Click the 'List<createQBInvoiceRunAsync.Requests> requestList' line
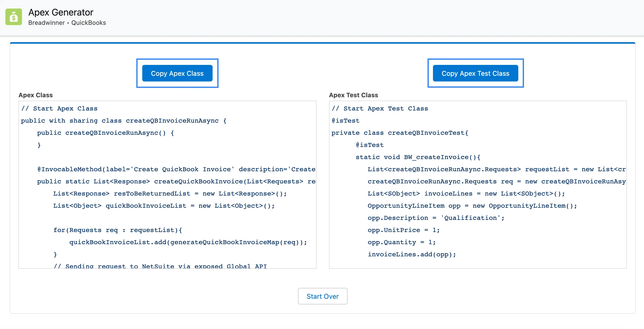Image resolution: width=644 pixels, height=329 pixels. [x=497, y=169]
